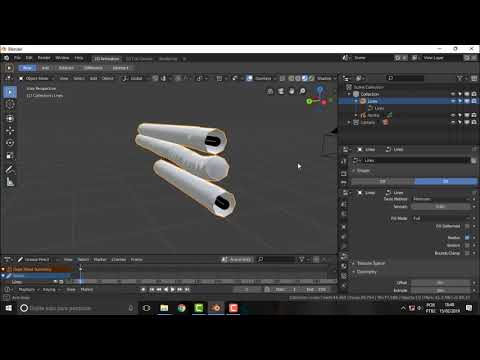
Task: Select LookDev viewport shading icon
Action: pos(305,78)
